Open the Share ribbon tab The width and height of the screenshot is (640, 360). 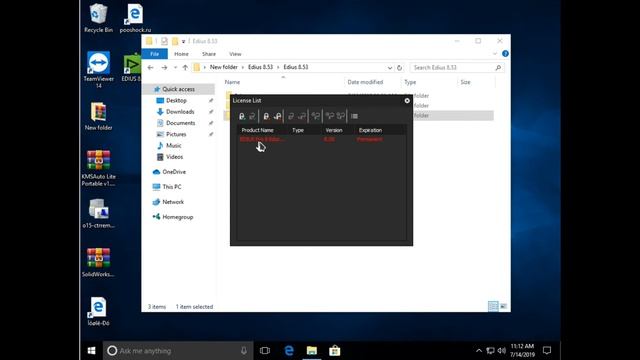(x=209, y=54)
